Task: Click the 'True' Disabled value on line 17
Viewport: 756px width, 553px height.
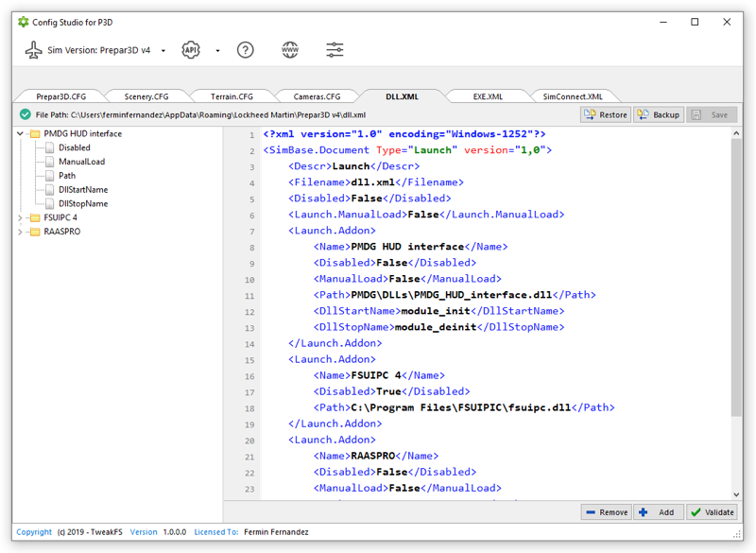Action: [x=388, y=391]
